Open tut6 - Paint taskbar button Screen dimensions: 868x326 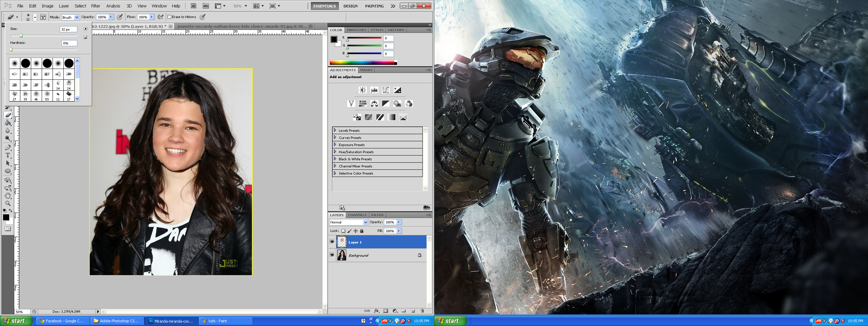click(x=225, y=321)
